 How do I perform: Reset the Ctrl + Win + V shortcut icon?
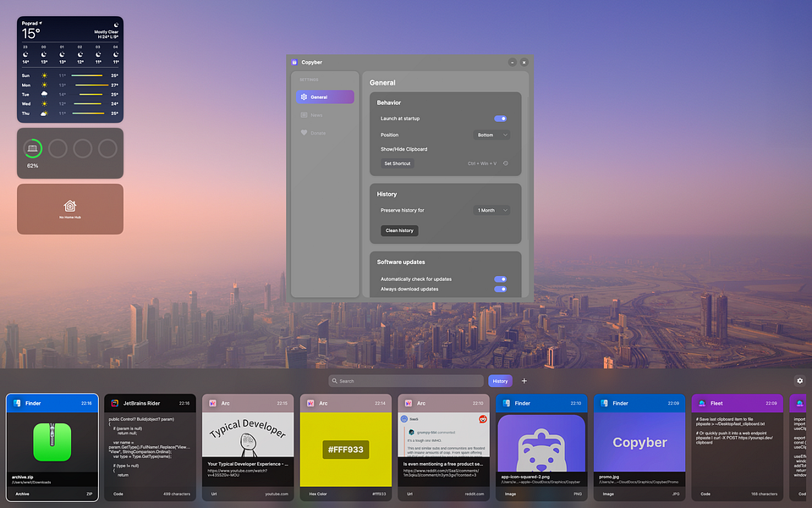(x=506, y=163)
